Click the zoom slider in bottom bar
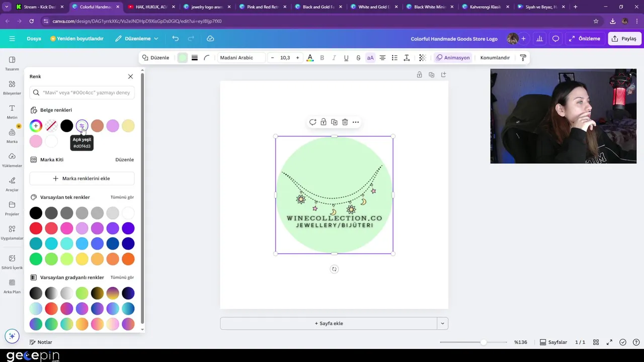Viewport: 644px width, 362px height. click(x=473, y=342)
